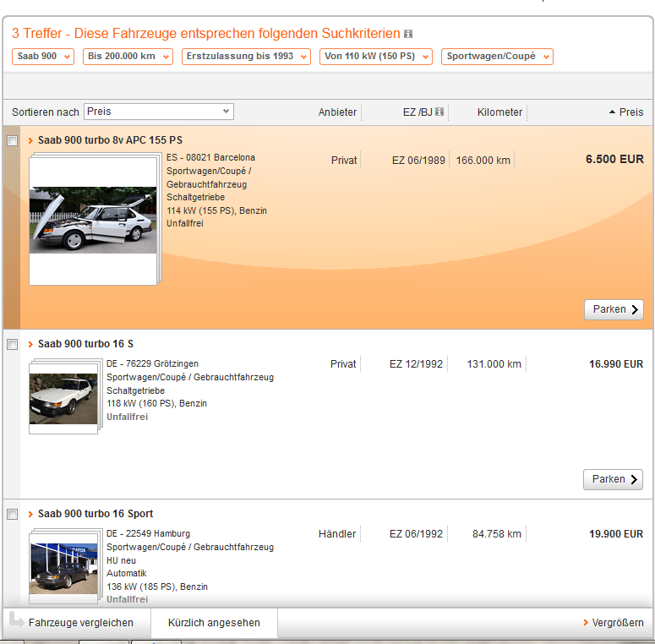The image size is (655, 644).
Task: Click the 84.758 km mileage value
Action: click(497, 534)
